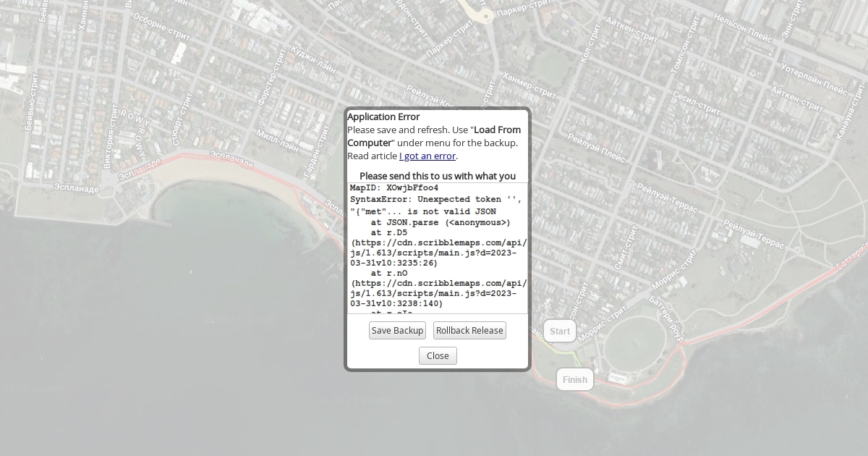The height and width of the screenshot is (456, 868).
Task: Click the Осборне-стрит street label
Action: coord(161,25)
